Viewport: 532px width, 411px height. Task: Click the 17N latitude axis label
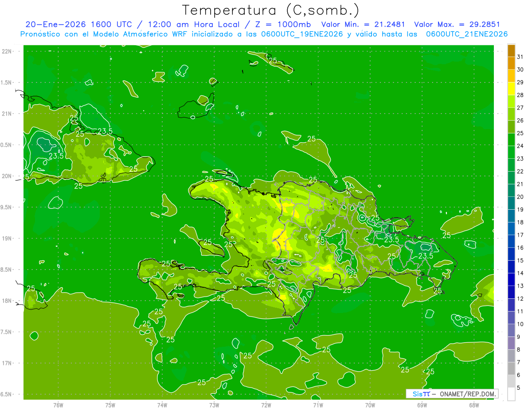tap(7, 363)
